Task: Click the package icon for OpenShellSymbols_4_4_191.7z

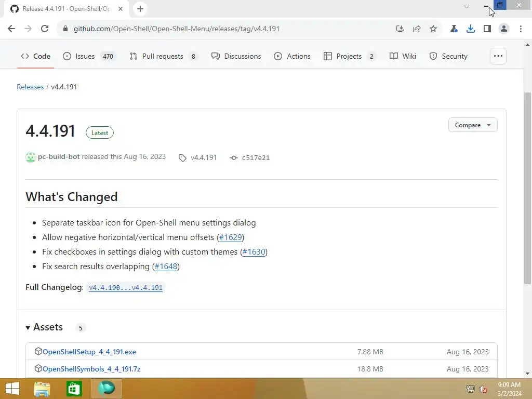Action: click(x=38, y=368)
